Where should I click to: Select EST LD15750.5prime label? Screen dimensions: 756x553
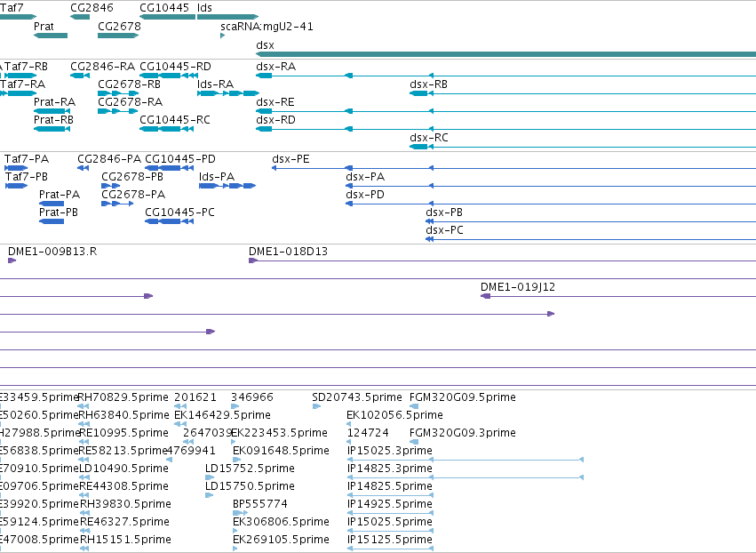tap(250, 487)
